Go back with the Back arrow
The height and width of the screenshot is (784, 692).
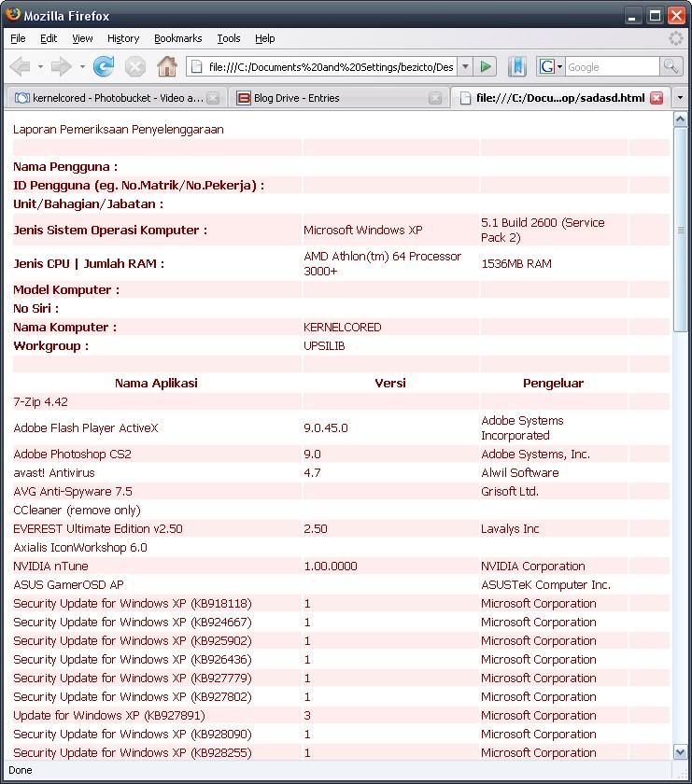point(21,66)
